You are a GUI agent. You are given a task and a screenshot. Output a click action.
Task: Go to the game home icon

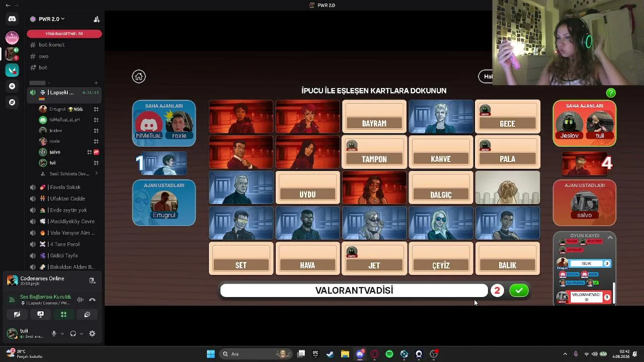point(139,76)
